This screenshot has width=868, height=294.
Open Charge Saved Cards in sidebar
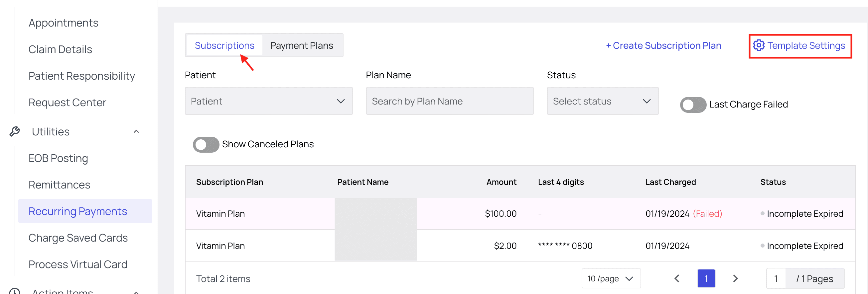78,238
